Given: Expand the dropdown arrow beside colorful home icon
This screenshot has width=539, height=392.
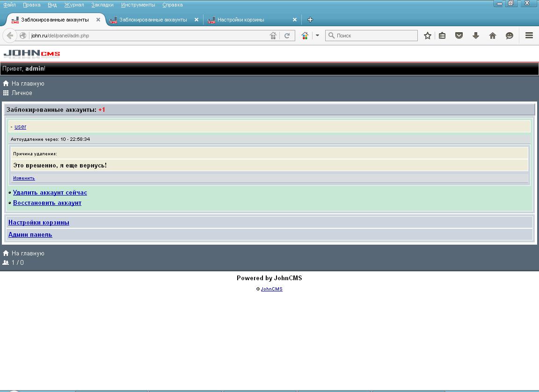Looking at the screenshot, I should [x=317, y=36].
